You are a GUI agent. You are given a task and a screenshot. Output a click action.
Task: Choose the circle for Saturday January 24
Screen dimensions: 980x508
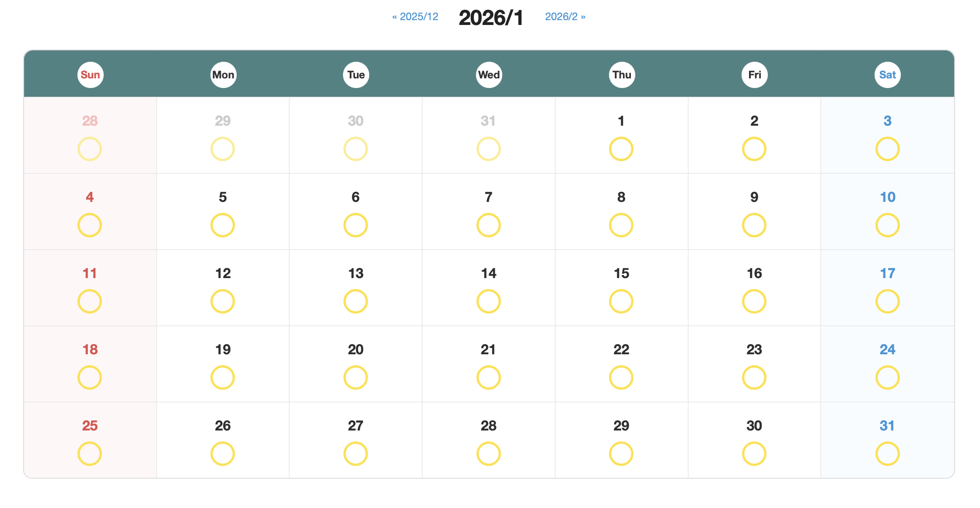coord(887,377)
